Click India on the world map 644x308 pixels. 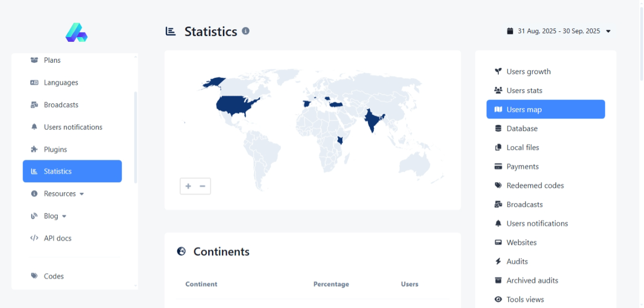(372, 121)
